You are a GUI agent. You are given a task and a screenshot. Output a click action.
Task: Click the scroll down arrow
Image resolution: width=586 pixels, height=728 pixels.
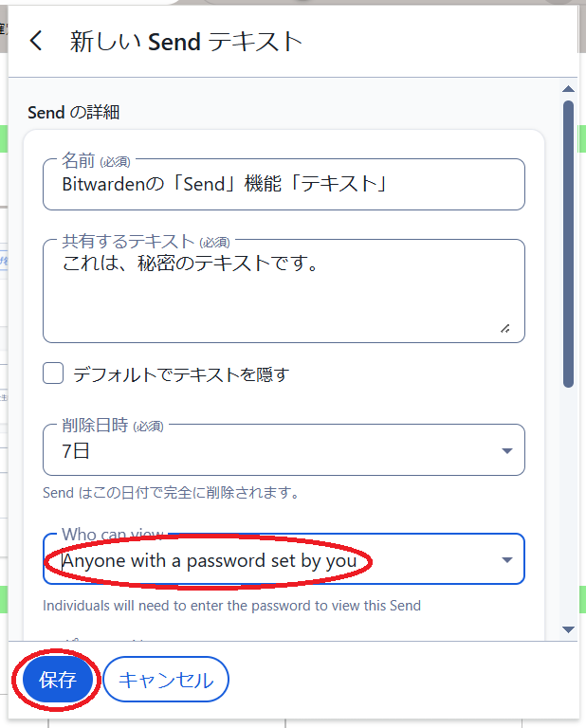tap(568, 628)
